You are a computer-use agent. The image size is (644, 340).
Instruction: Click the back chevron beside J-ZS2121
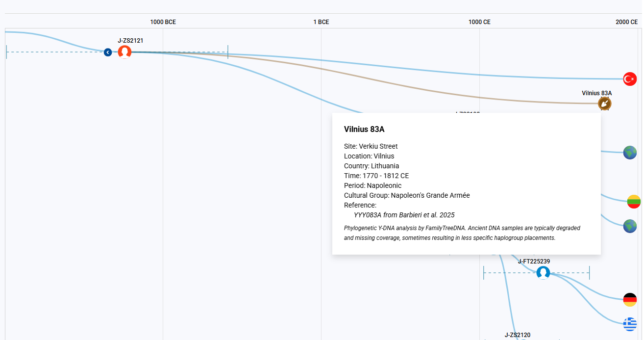pos(108,52)
